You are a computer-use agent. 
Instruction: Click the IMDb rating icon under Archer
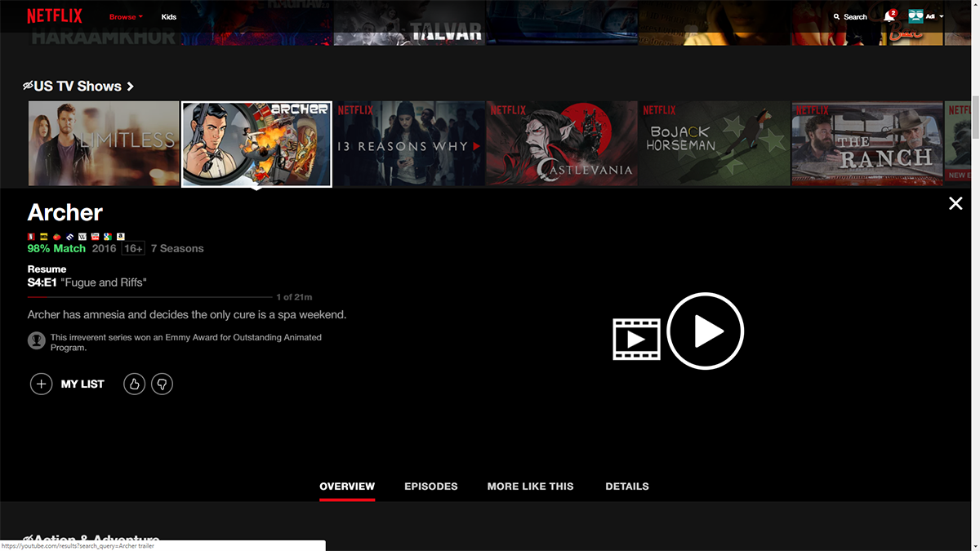[x=44, y=237]
